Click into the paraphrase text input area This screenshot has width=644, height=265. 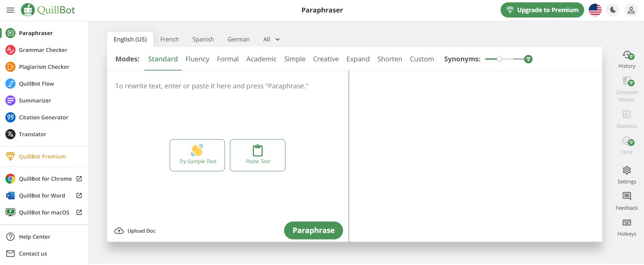[228, 86]
